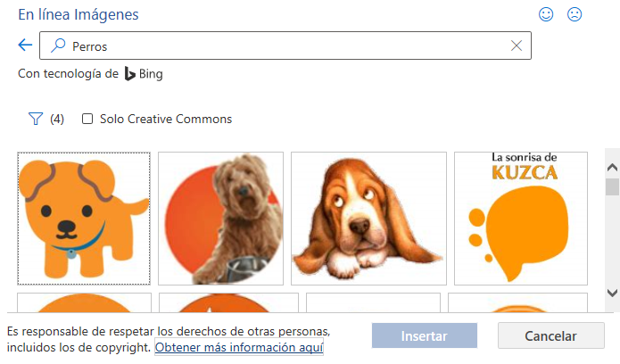Viewport: 620px width, 364px height.
Task: Click the sad face feedback icon
Action: 575,14
